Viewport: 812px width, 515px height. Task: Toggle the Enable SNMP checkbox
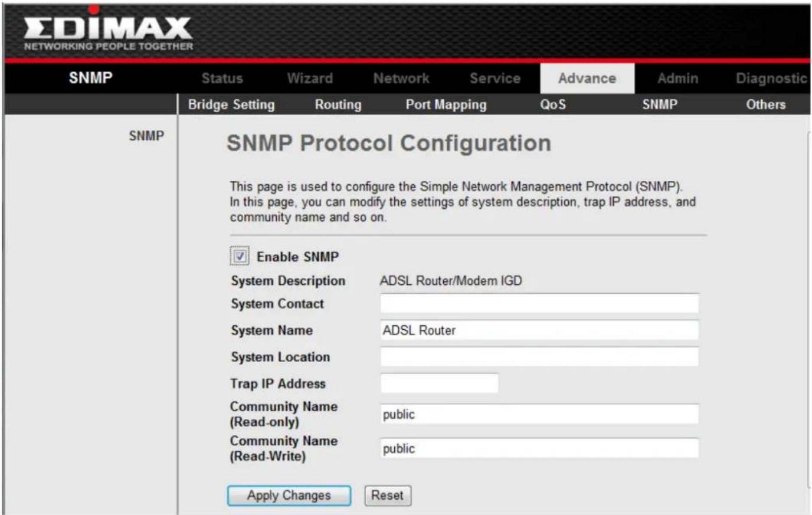point(240,257)
